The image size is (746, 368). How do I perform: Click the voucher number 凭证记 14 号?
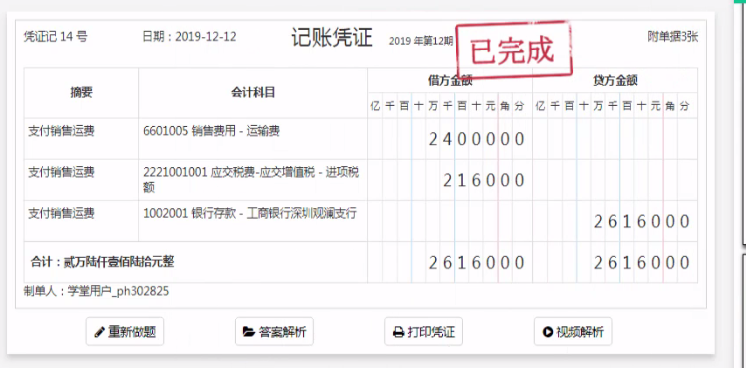pyautogui.click(x=55, y=37)
